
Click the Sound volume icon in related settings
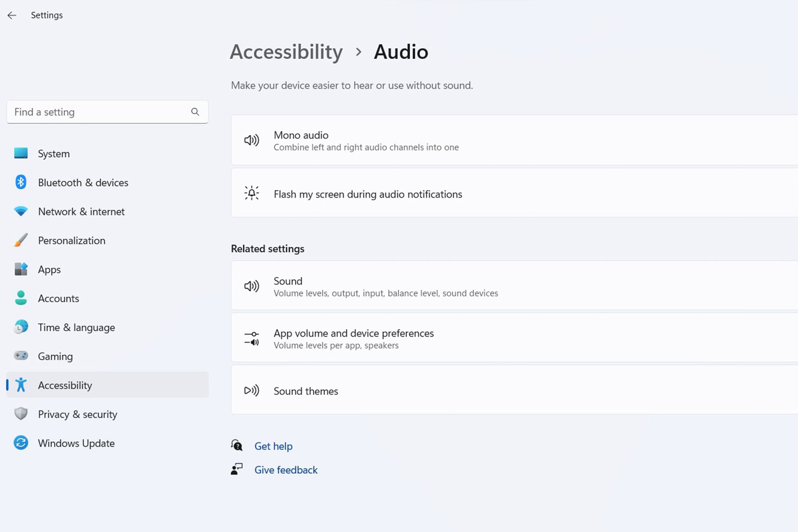coord(251,286)
